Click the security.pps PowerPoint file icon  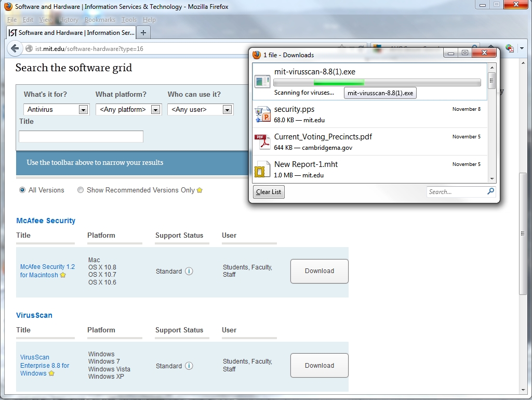(262, 114)
